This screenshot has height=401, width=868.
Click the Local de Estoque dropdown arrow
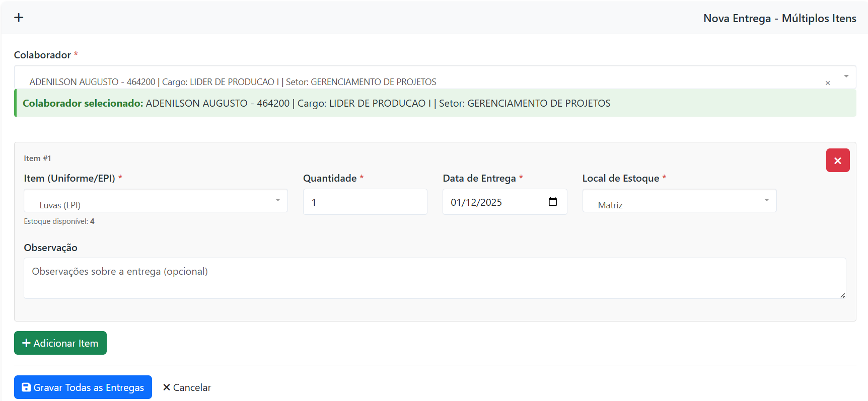click(x=766, y=200)
